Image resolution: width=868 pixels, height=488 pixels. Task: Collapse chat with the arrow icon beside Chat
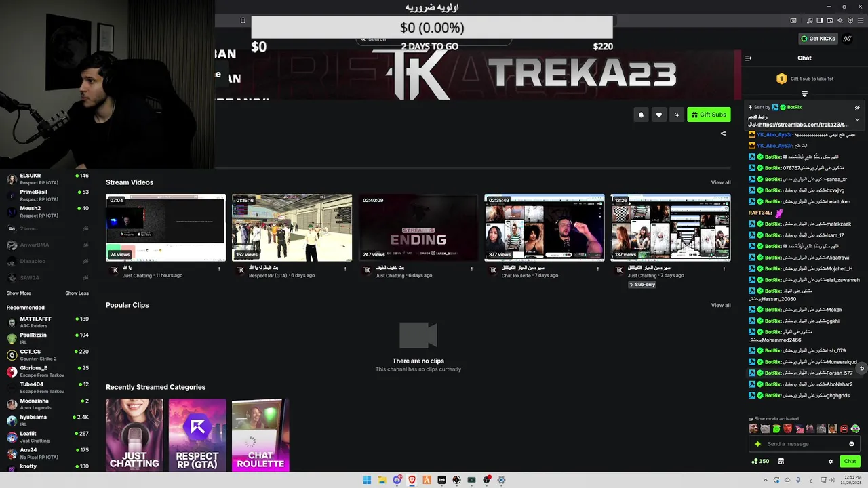(749, 58)
